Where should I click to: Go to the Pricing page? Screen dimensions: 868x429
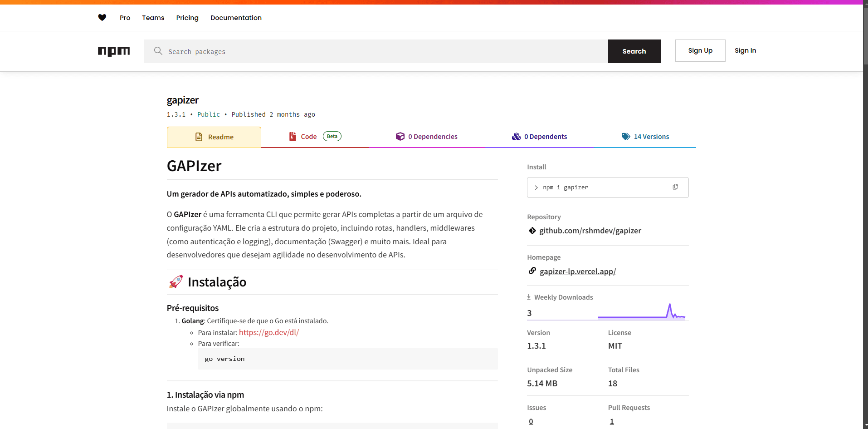(187, 18)
